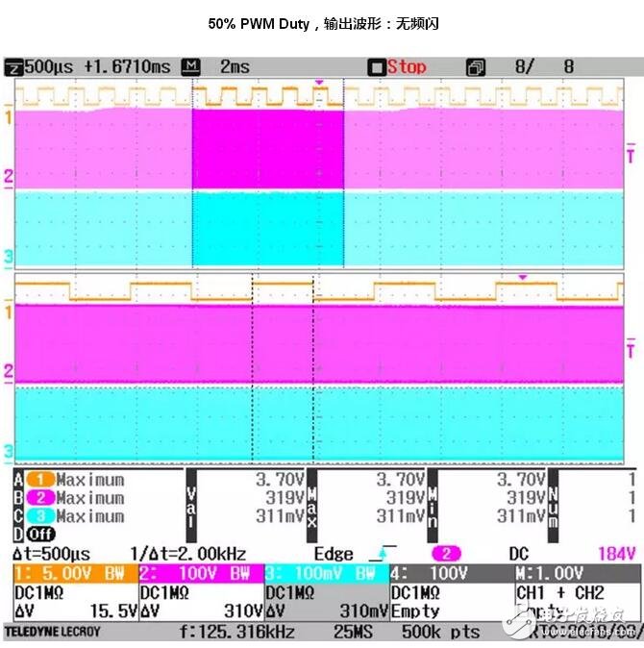Open the M:1.00V math settings box
The image size is (644, 648).
tap(579, 574)
